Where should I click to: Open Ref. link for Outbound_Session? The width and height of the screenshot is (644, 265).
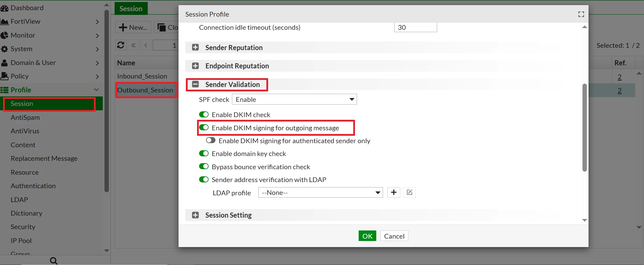pyautogui.click(x=619, y=91)
